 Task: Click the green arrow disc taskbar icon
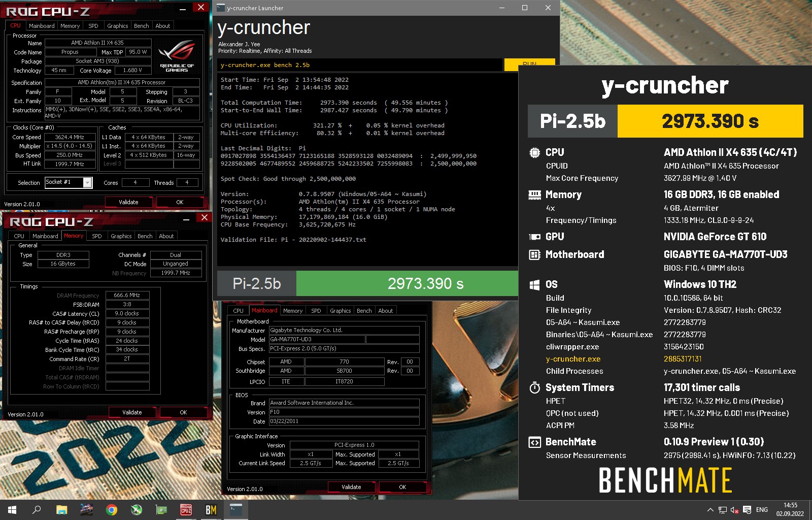click(136, 510)
